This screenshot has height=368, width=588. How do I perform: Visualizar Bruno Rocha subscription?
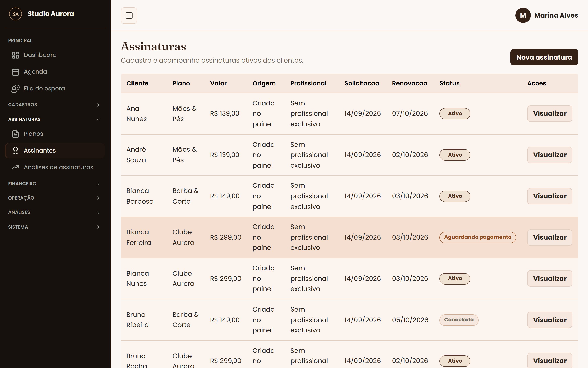550,361
